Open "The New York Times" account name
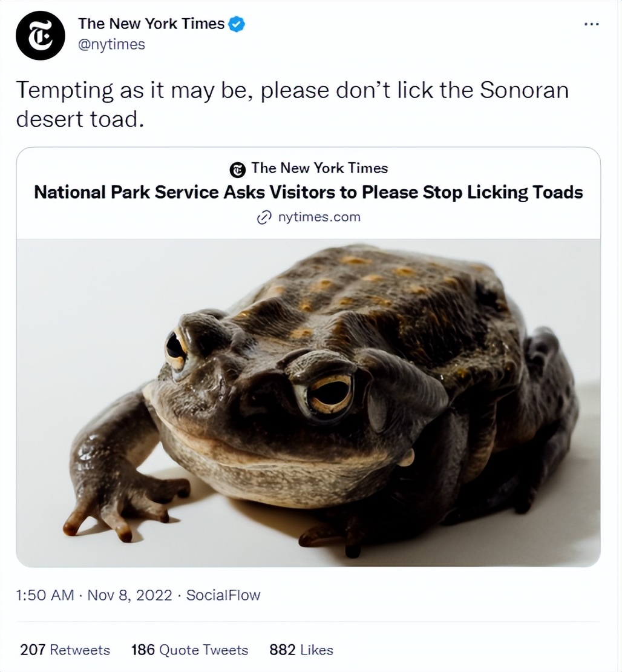 (151, 24)
